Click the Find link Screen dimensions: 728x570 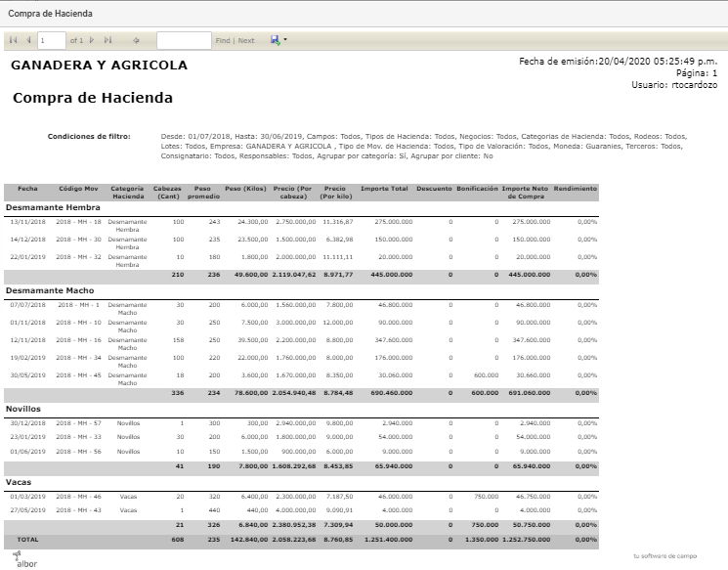point(223,41)
